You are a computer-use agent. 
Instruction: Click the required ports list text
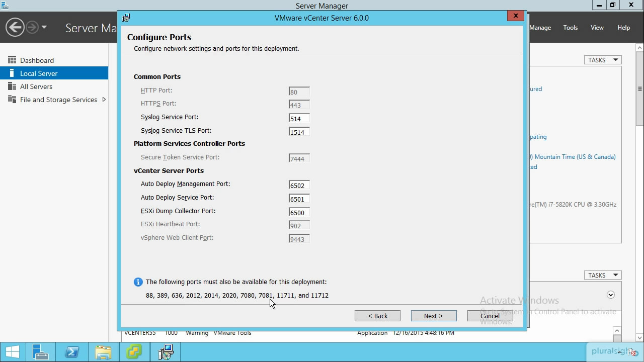[x=237, y=296]
